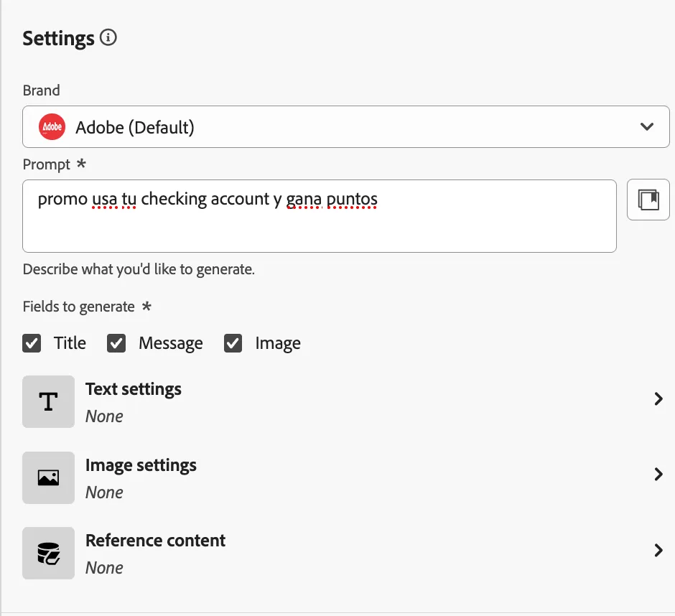Click the Prompt field label
Screen dimensions: 675x616
[x=47, y=164]
